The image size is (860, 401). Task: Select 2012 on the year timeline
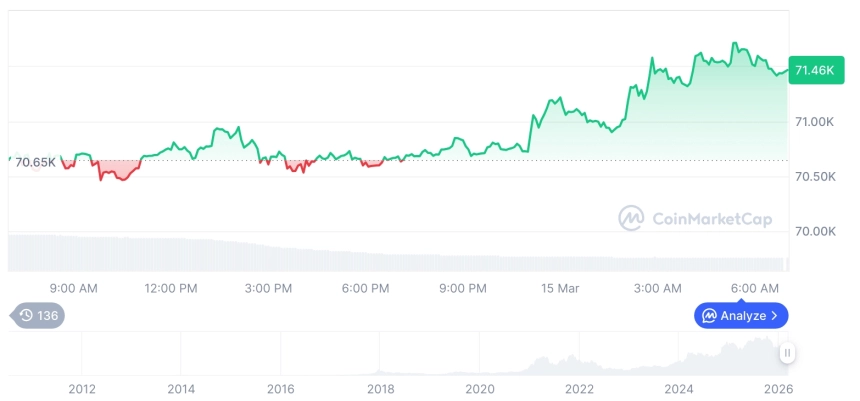[x=82, y=389]
